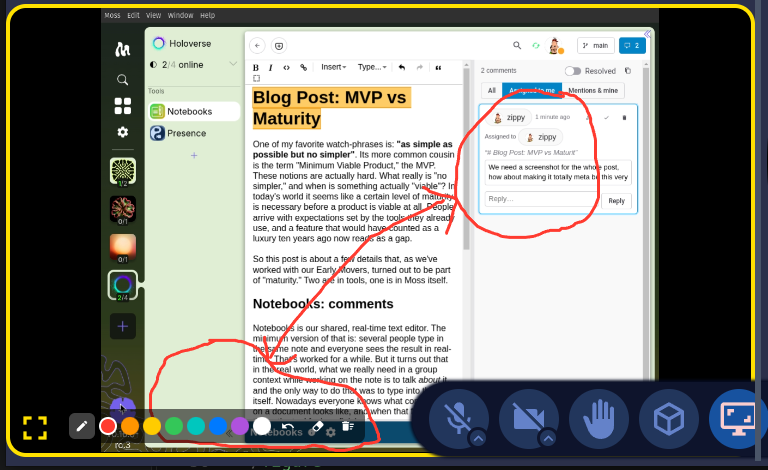This screenshot has width=768, height=470.
Task: Pick the purple pen color
Action: 240,426
